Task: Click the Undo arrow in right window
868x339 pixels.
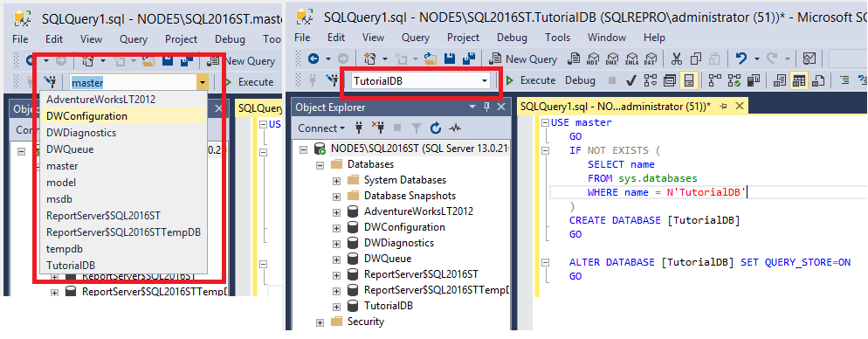Action: (741, 59)
